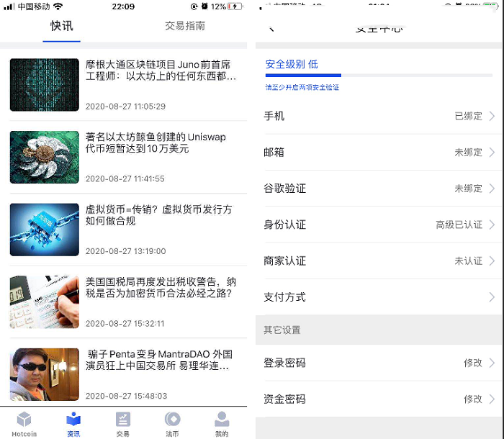Click the 安全级别 progress bar
Image resolution: width=504 pixels, height=439 pixels.
379,75
